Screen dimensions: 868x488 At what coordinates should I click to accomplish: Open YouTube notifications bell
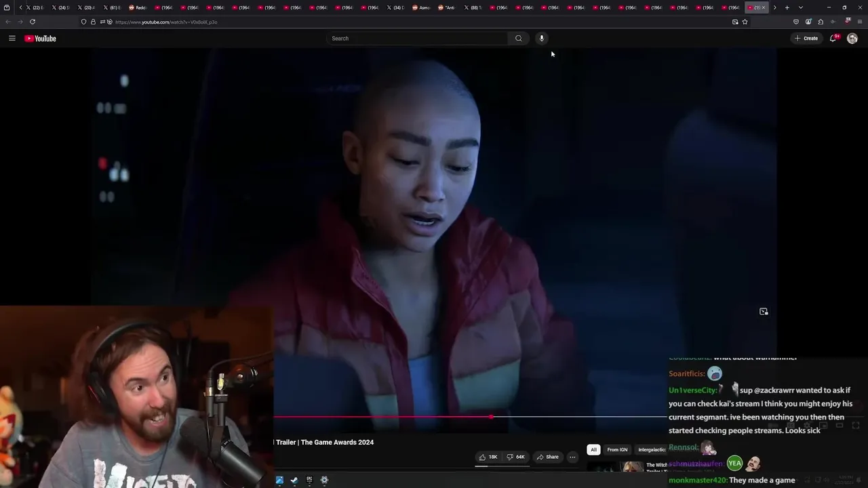click(833, 39)
